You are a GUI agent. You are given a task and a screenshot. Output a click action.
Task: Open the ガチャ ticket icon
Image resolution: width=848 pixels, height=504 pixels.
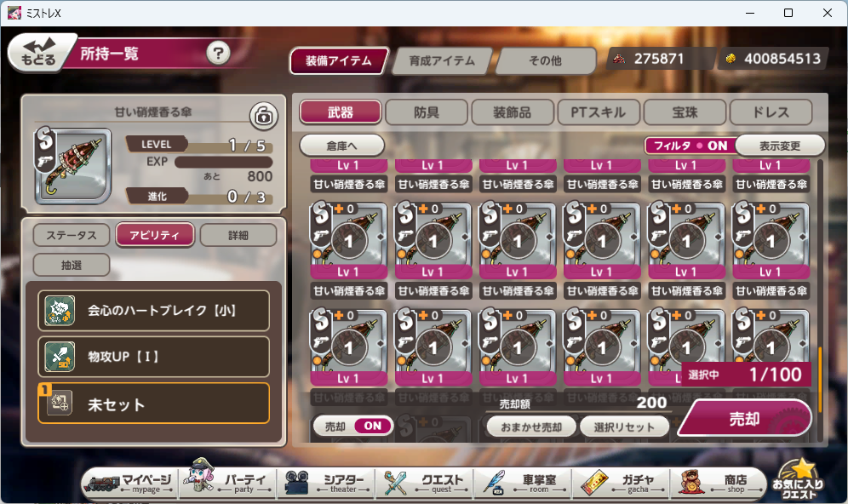pos(593,483)
